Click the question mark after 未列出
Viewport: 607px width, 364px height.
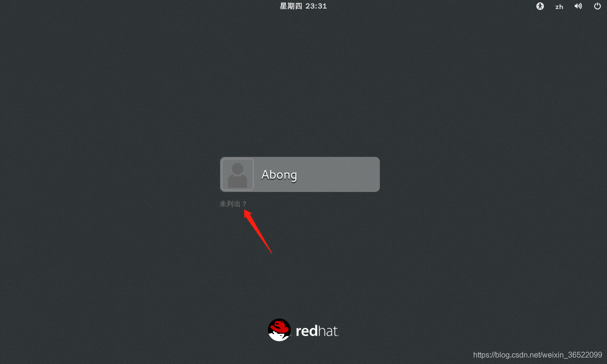point(244,204)
